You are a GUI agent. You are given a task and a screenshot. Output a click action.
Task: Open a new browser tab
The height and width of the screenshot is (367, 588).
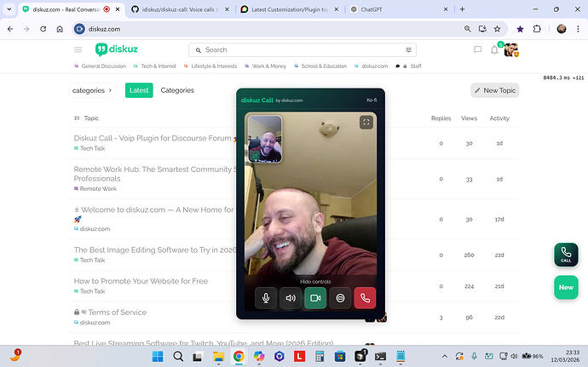tap(462, 9)
